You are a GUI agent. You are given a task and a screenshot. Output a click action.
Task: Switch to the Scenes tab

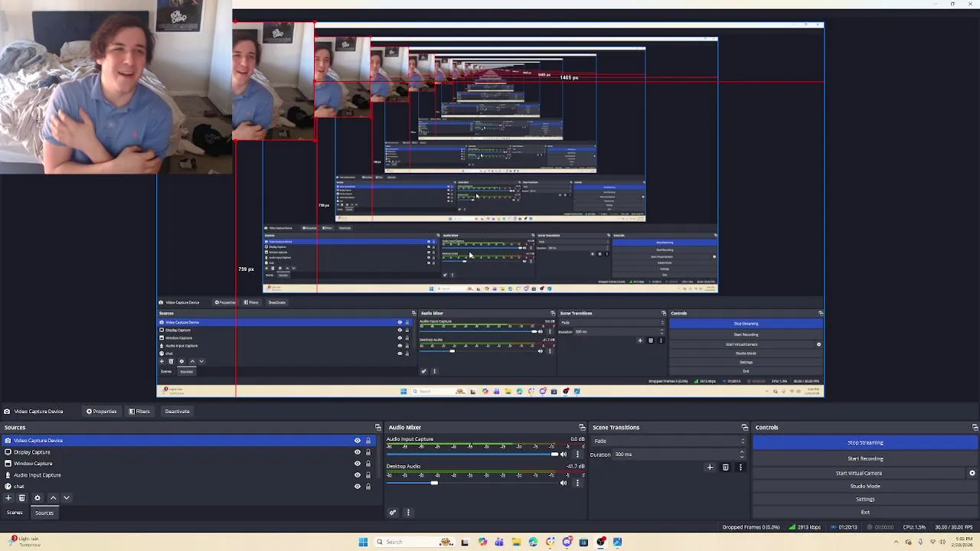(15, 513)
